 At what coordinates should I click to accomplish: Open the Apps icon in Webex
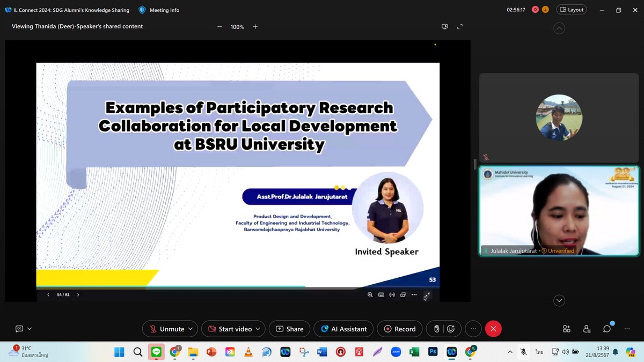pos(567,329)
